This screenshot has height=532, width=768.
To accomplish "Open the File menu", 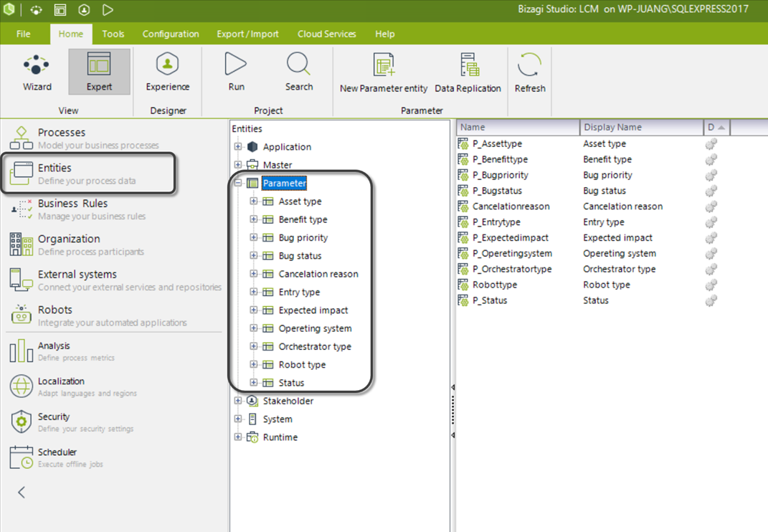I will (23, 34).
